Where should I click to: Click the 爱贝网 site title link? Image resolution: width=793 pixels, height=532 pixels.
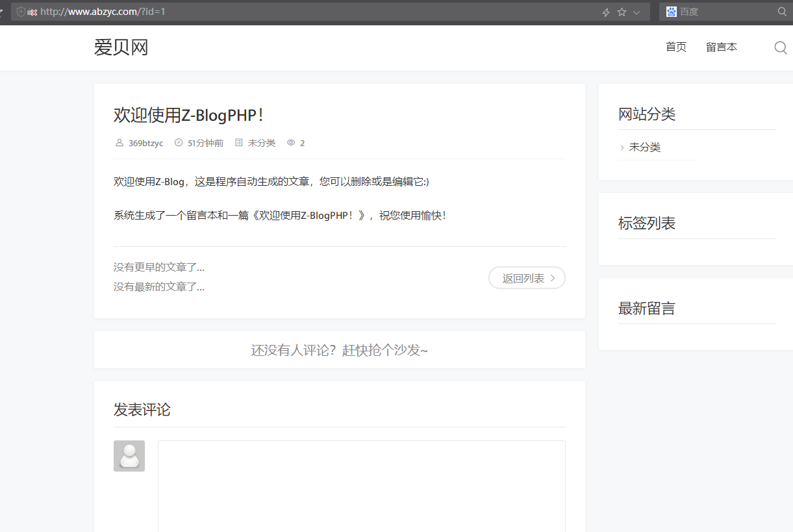point(121,47)
